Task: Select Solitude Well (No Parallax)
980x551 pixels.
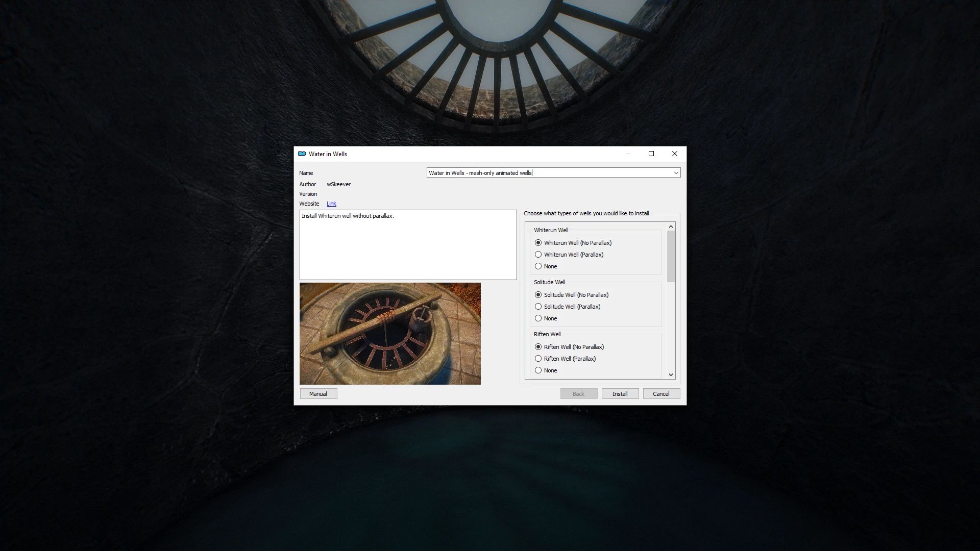Action: click(x=538, y=294)
